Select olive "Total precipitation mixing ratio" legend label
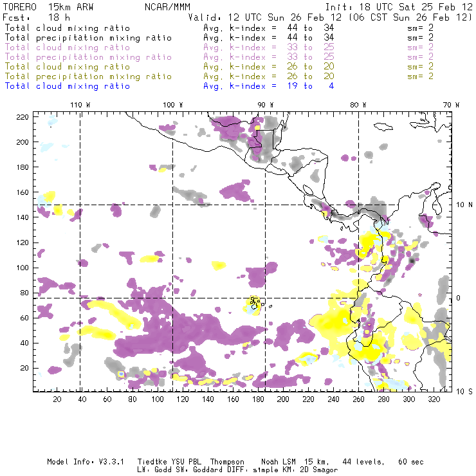 (x=88, y=76)
